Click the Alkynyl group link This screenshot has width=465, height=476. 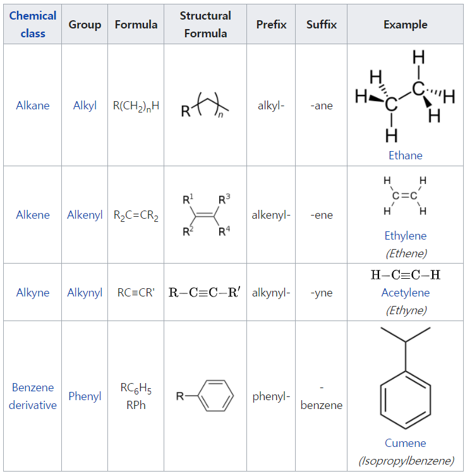pos(85,293)
